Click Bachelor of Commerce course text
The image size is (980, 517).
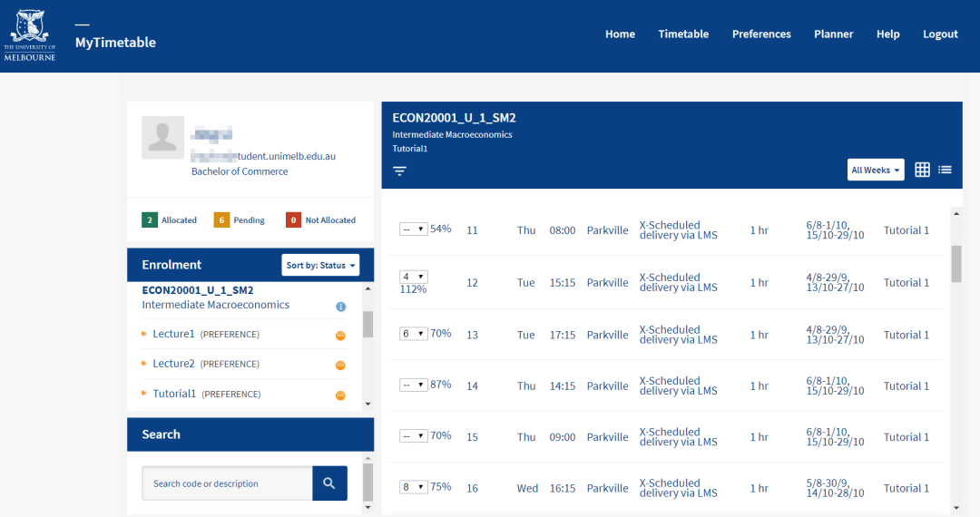(240, 171)
